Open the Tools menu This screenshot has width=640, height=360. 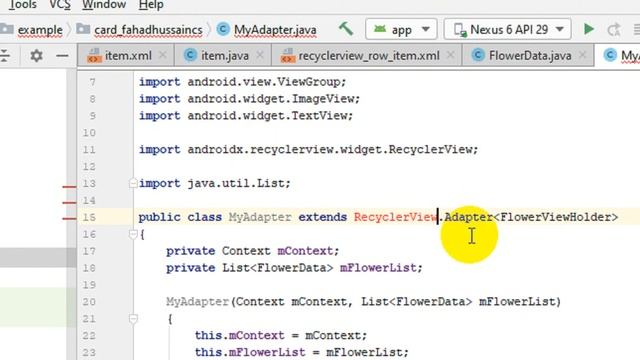22,5
